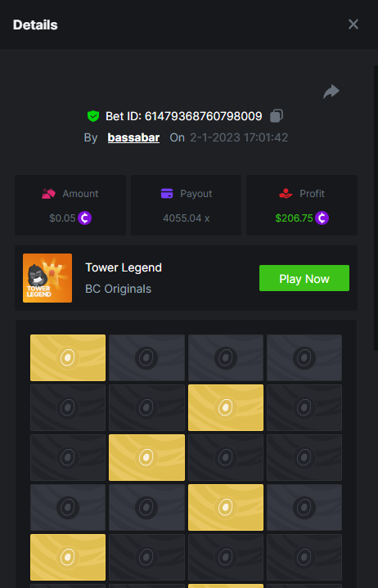Copy the Bet ID with copy icon

coord(277,116)
